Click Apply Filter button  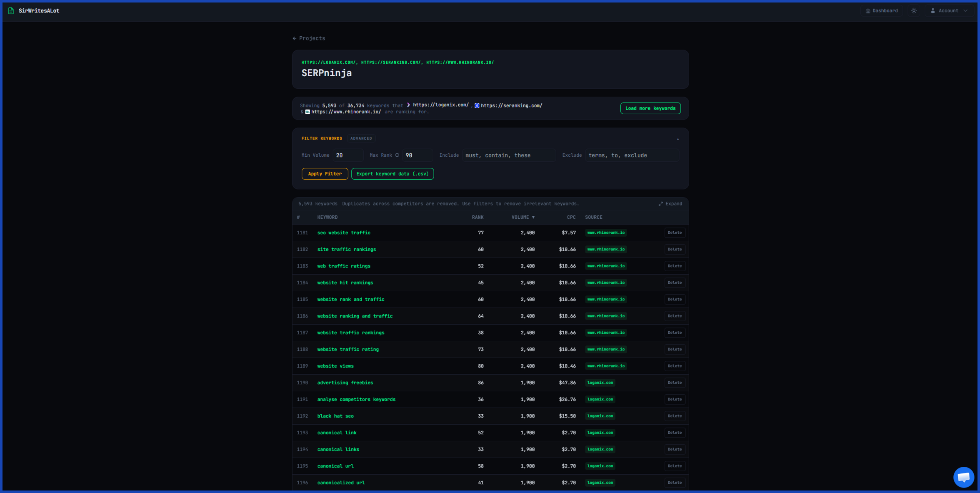[x=325, y=174]
